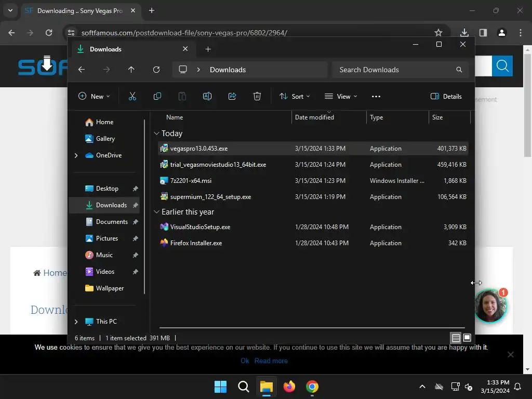This screenshot has width=532, height=399.
Task: Open the notification bell in system tray
Action: click(x=518, y=387)
